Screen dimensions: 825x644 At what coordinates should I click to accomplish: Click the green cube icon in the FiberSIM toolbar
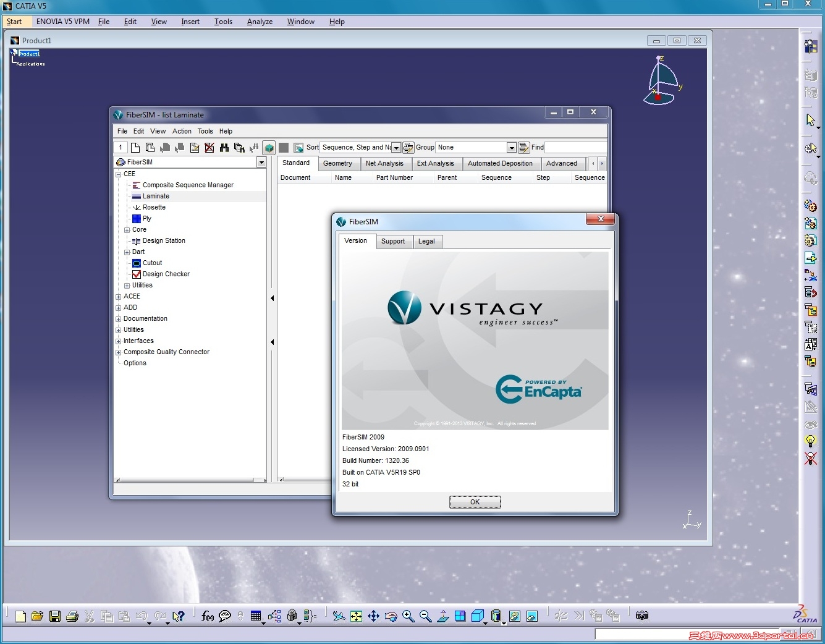(x=269, y=147)
